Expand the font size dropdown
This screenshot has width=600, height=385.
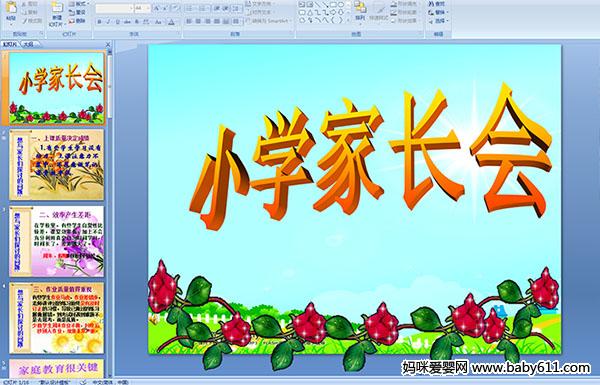(143, 8)
